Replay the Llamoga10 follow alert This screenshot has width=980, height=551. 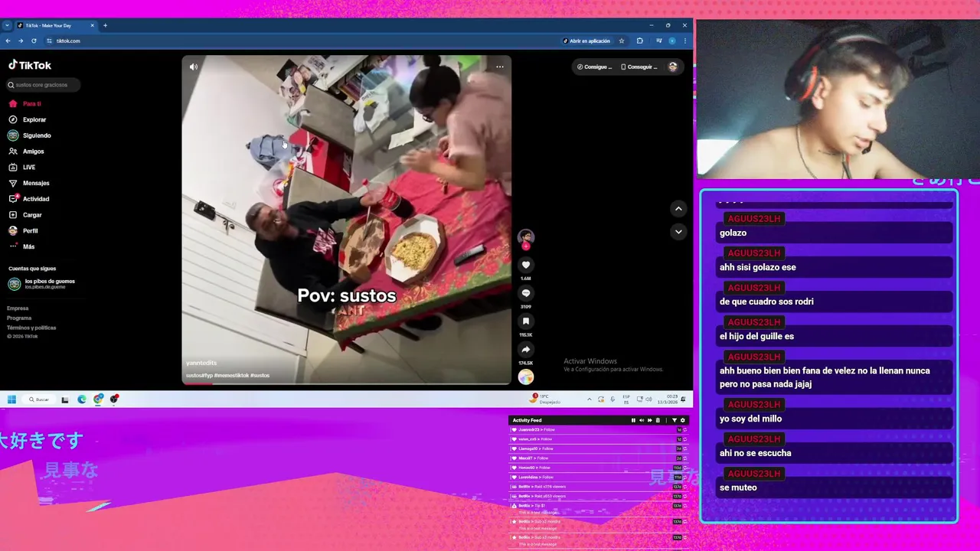click(684, 448)
